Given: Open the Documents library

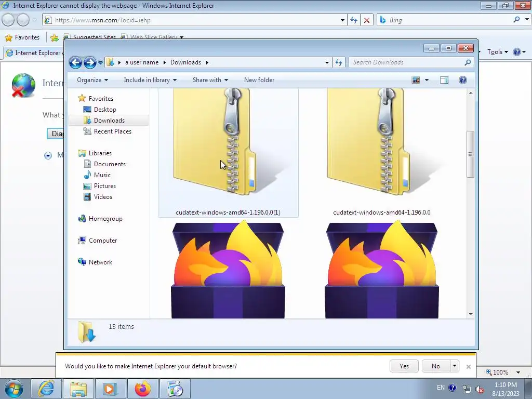Looking at the screenshot, I should click(110, 164).
